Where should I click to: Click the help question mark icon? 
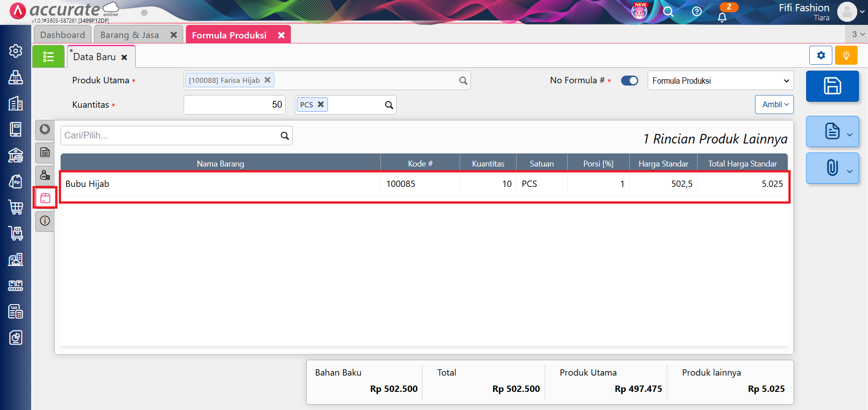click(697, 11)
